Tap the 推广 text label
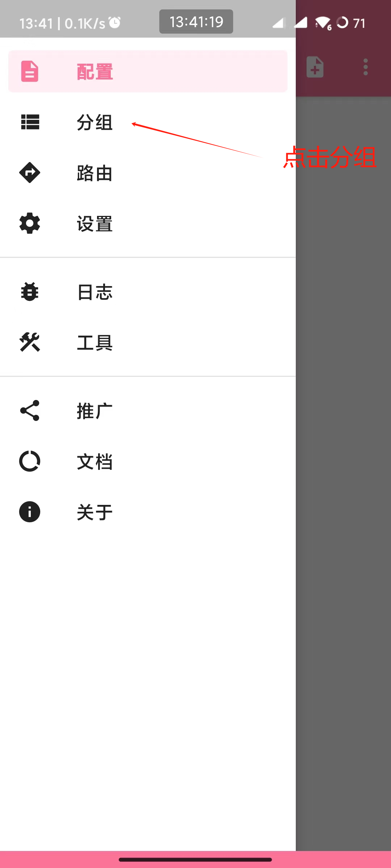Image resolution: width=391 pixels, height=868 pixels. 95,411
